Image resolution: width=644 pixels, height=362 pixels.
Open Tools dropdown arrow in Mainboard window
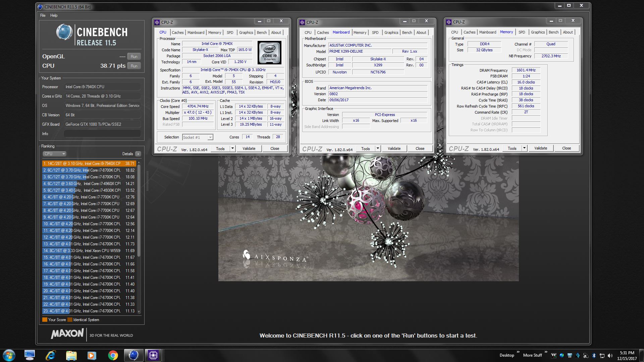coord(378,148)
